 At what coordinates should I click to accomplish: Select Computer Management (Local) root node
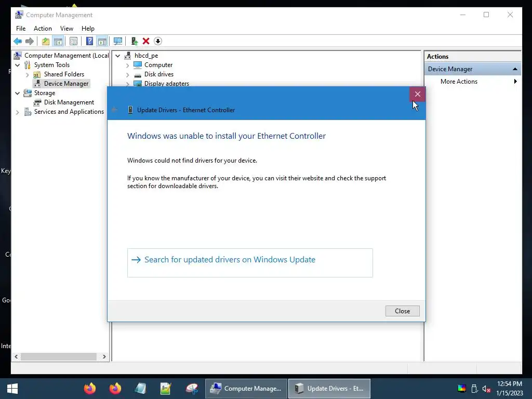(66, 55)
